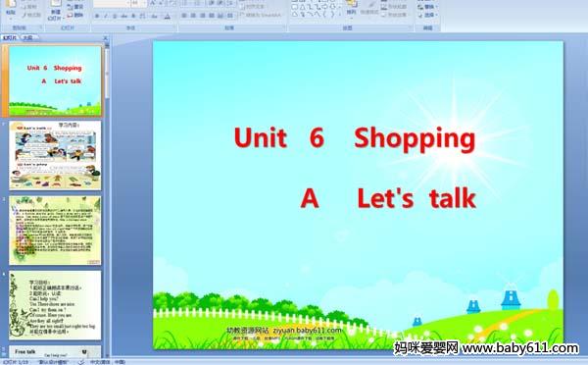
Task: Switch to the Outline tab in left pane
Action: [27, 37]
